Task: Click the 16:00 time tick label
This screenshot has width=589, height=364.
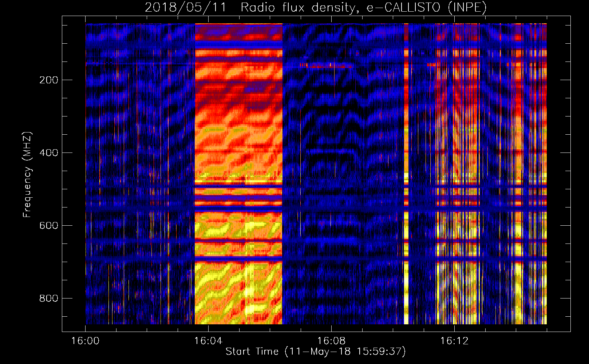Action: pos(85,341)
